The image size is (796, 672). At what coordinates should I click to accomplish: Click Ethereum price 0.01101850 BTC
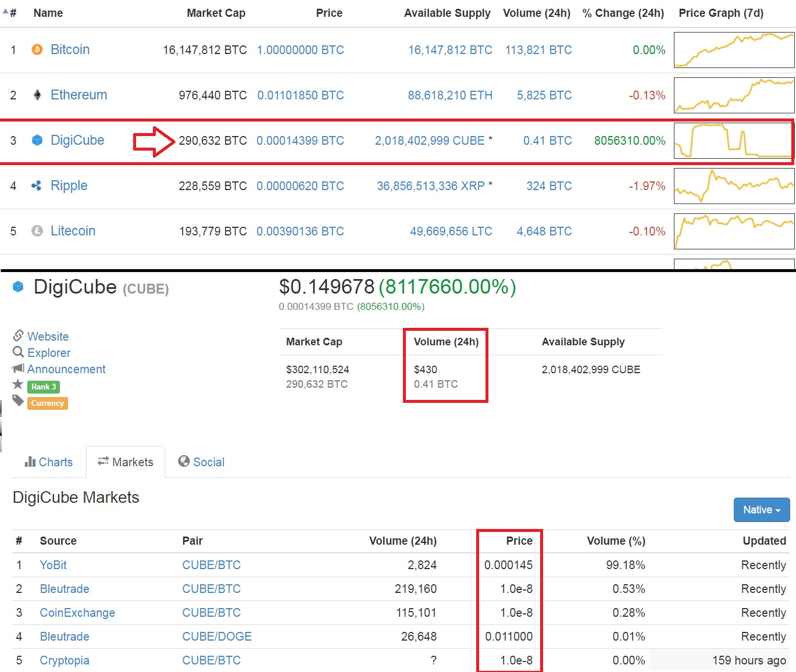pyautogui.click(x=301, y=95)
